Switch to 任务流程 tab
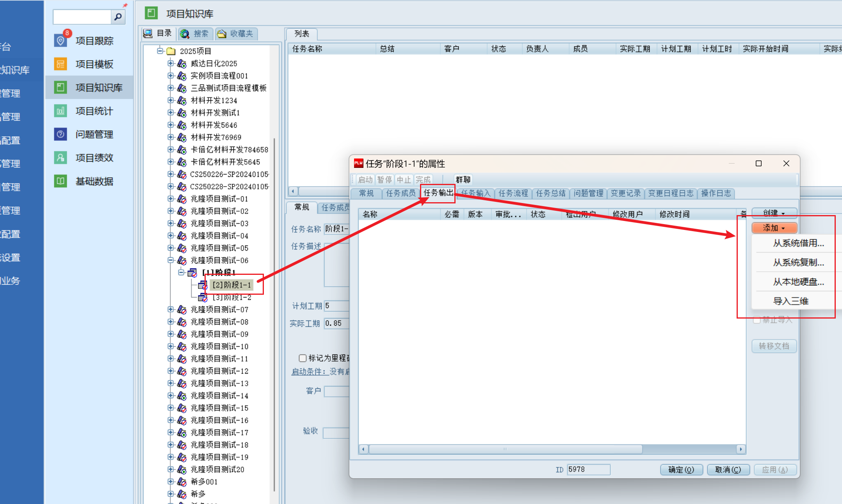The width and height of the screenshot is (842, 504). (513, 193)
